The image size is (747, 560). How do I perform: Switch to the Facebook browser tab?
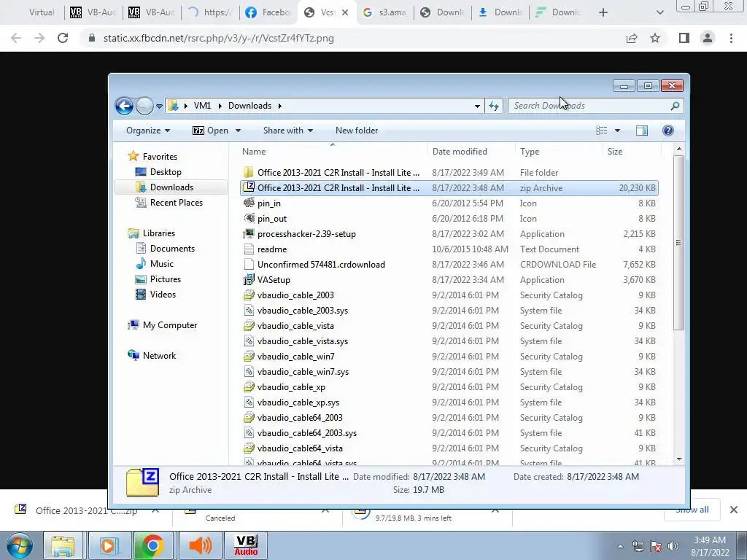click(x=268, y=12)
